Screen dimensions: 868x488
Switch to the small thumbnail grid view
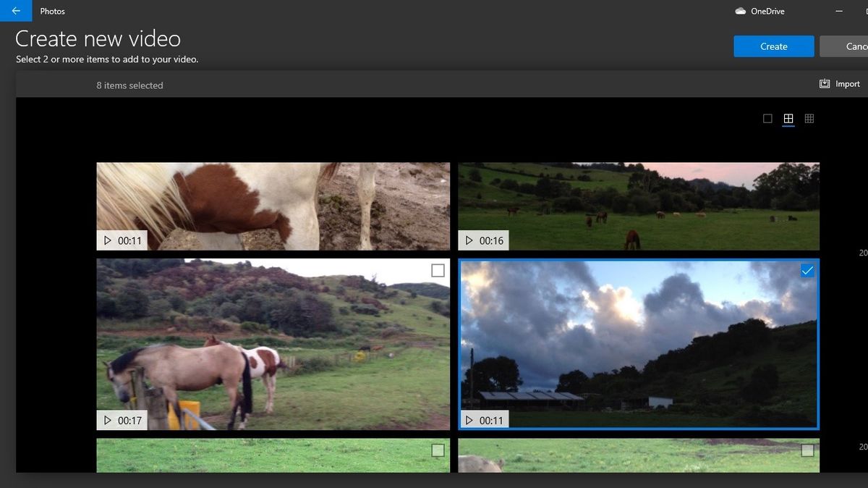point(809,118)
